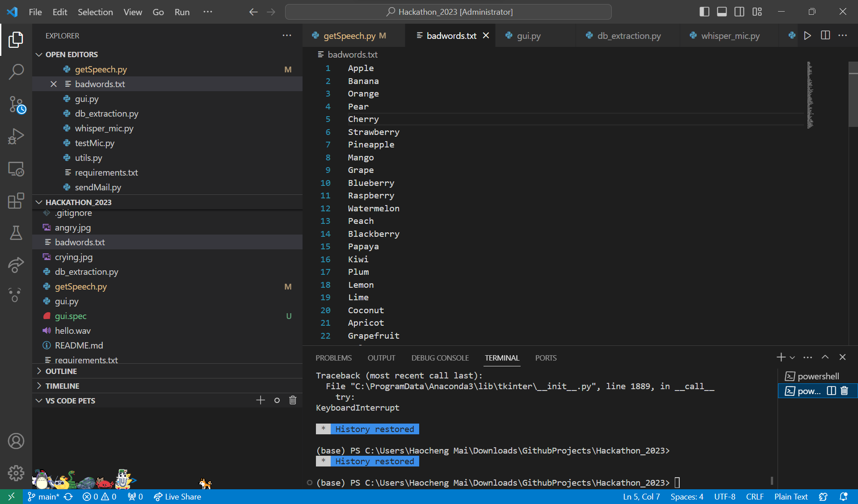Click the Run Python File play icon

coord(807,36)
